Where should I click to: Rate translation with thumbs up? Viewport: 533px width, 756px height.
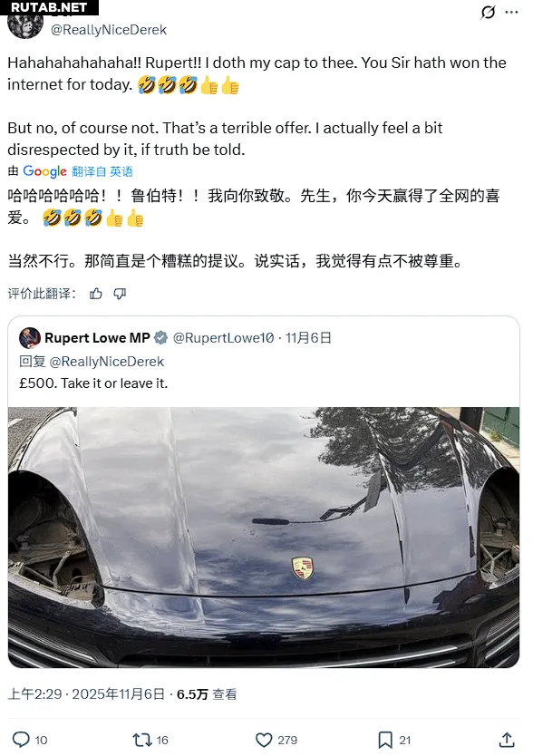click(x=96, y=294)
